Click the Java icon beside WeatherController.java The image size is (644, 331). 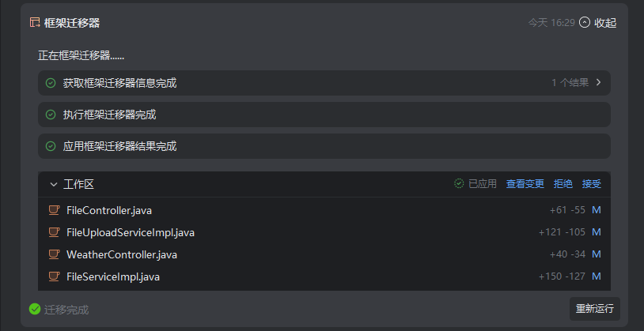[x=54, y=254]
